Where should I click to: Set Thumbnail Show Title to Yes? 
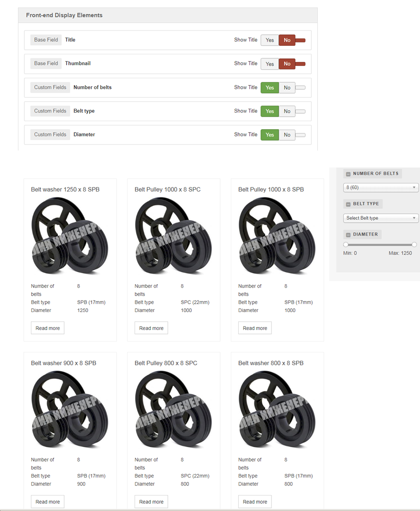(270, 64)
